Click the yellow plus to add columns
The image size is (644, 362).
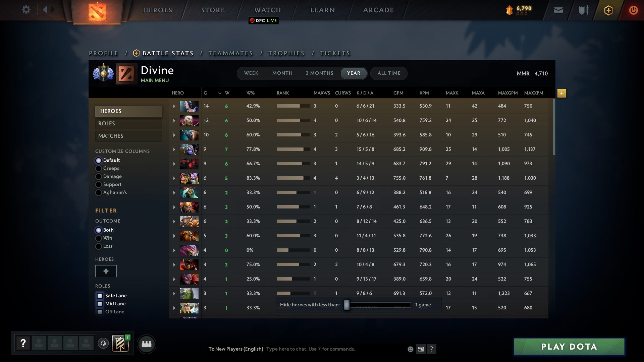pos(562,94)
